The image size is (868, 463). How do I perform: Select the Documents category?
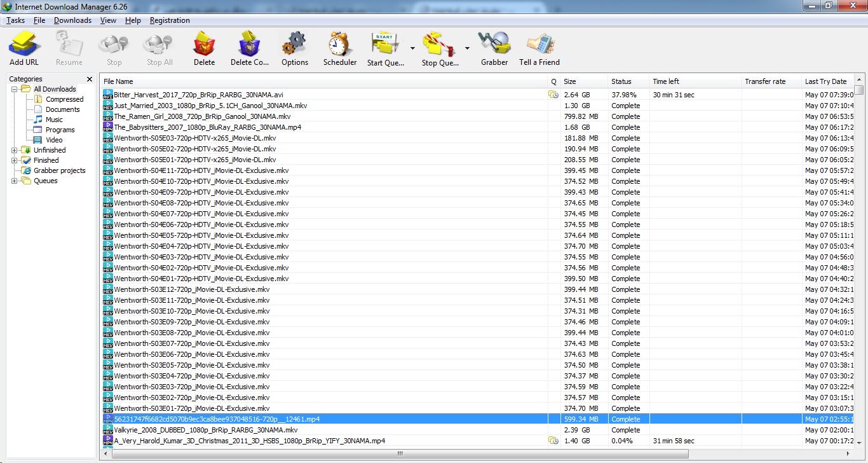(62, 109)
